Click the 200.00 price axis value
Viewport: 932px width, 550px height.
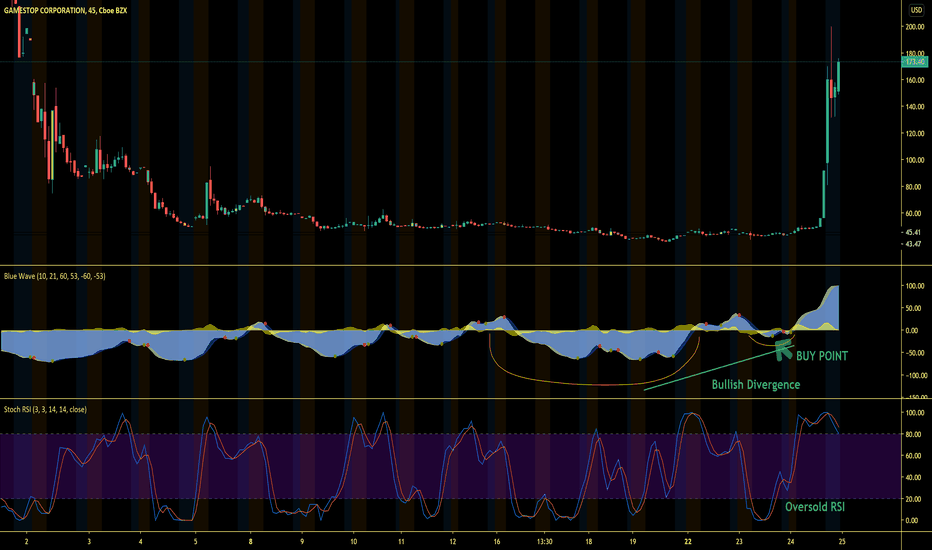coord(915,27)
